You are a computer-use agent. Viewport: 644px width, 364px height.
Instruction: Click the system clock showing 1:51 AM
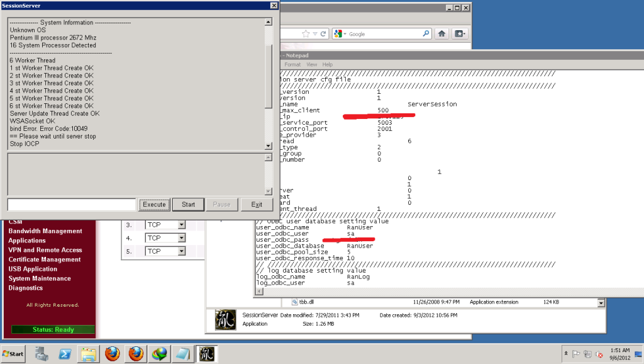point(619,350)
